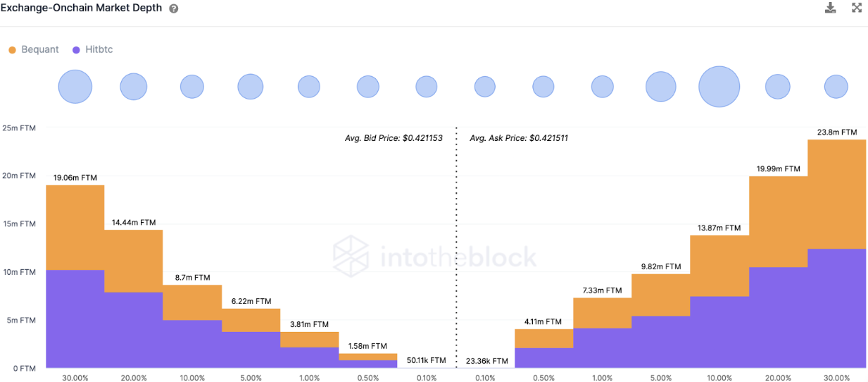The image size is (868, 382).
Task: Click the download chart icon
Action: point(831,8)
